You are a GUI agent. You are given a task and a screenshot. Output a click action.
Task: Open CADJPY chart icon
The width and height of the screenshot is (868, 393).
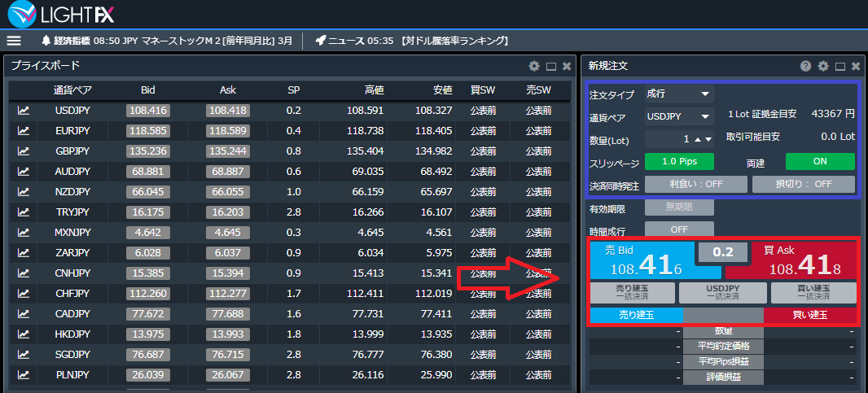(x=24, y=314)
